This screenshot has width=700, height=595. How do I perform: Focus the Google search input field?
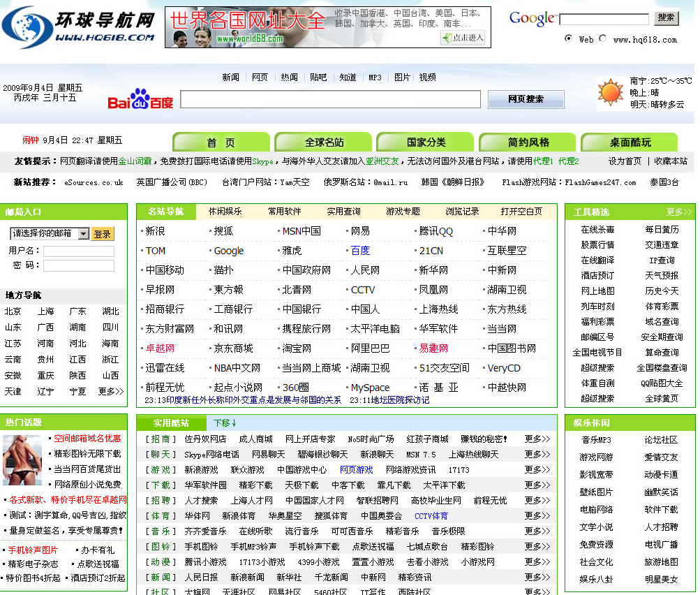coord(604,19)
